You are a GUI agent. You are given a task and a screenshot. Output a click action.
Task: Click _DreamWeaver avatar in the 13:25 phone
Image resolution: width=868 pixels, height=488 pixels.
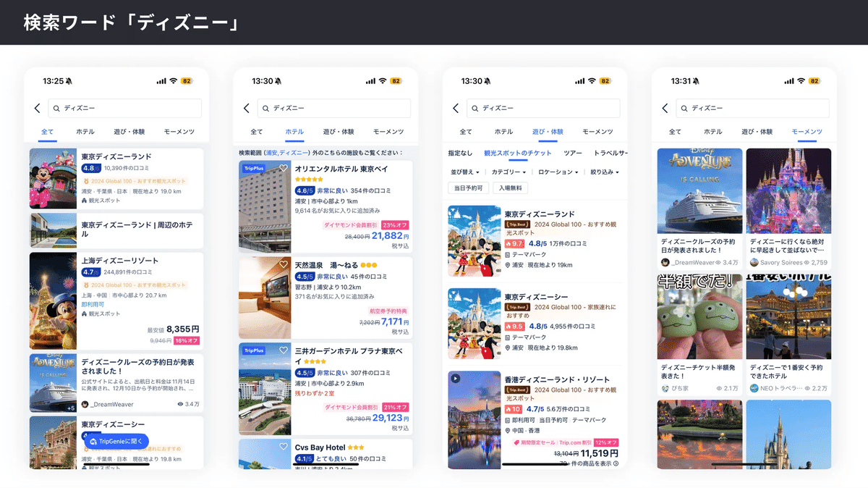[85, 404]
